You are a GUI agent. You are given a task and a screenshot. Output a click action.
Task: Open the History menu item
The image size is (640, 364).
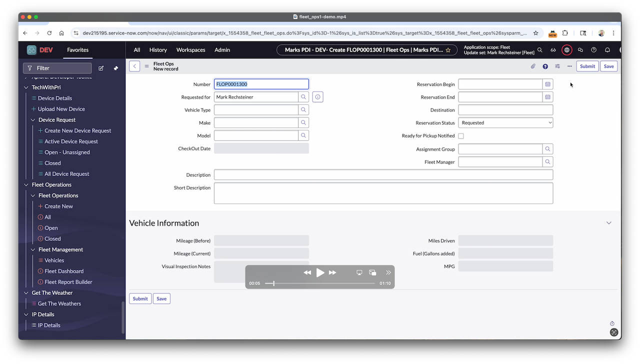click(158, 50)
